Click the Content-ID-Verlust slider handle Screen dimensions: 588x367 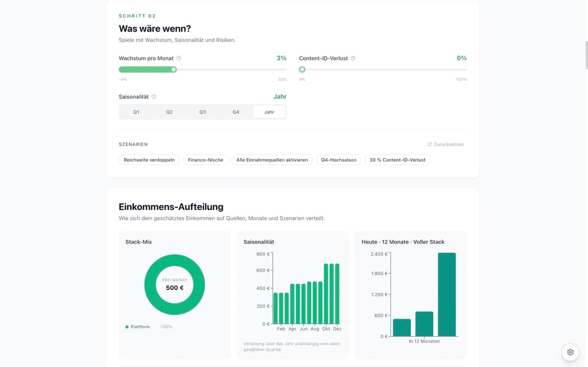[x=302, y=69]
